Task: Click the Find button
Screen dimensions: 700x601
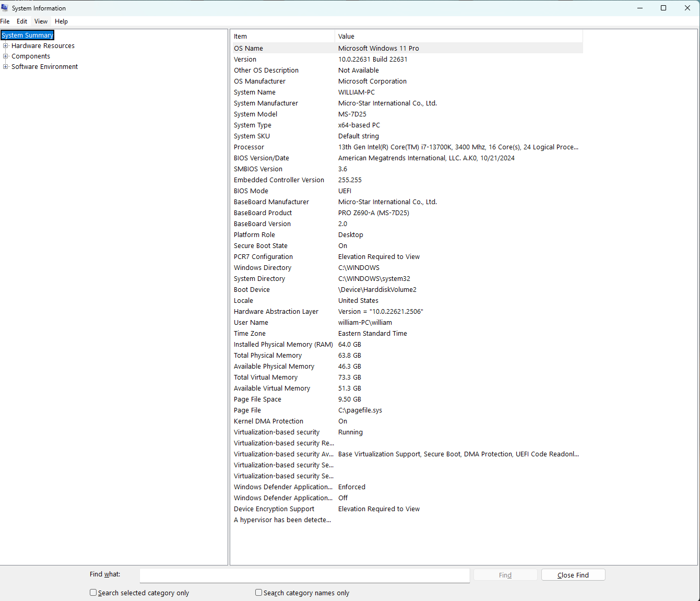Action: (x=505, y=575)
